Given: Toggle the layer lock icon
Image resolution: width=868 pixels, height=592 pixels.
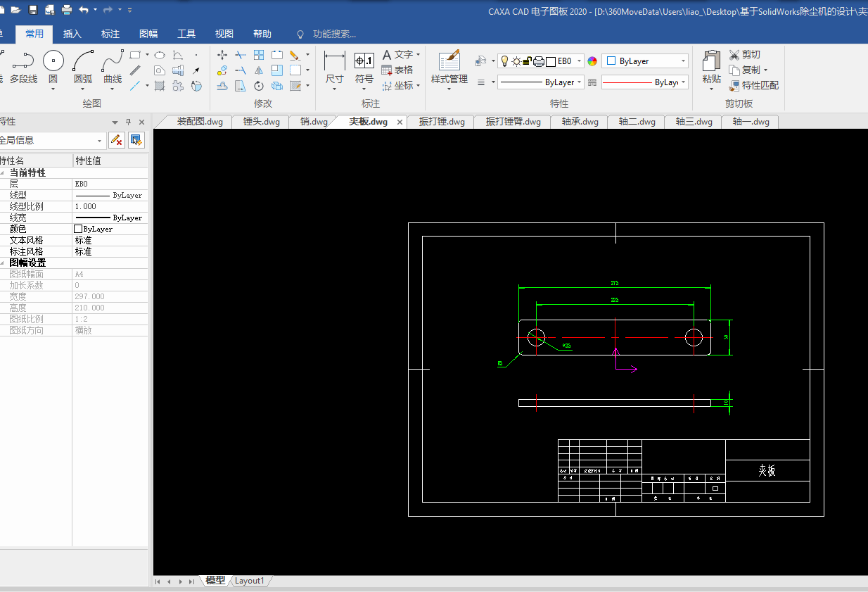Looking at the screenshot, I should (x=528, y=61).
